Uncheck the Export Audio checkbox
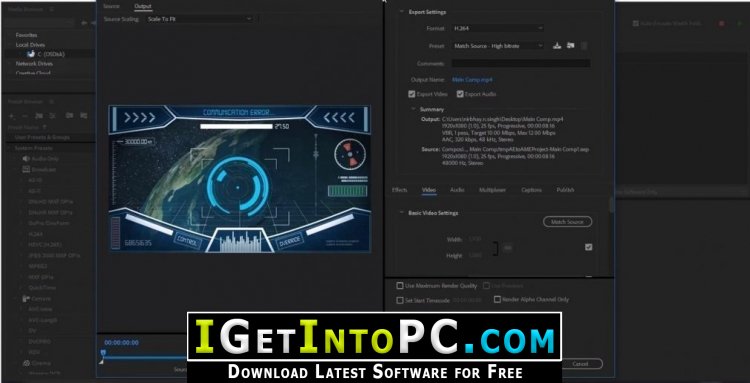 460,94
